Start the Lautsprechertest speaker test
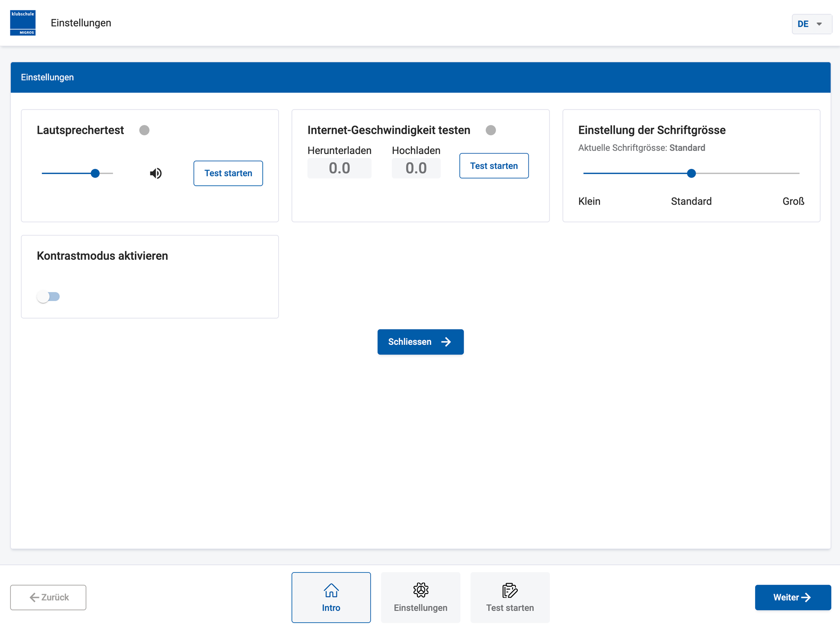 click(x=228, y=173)
